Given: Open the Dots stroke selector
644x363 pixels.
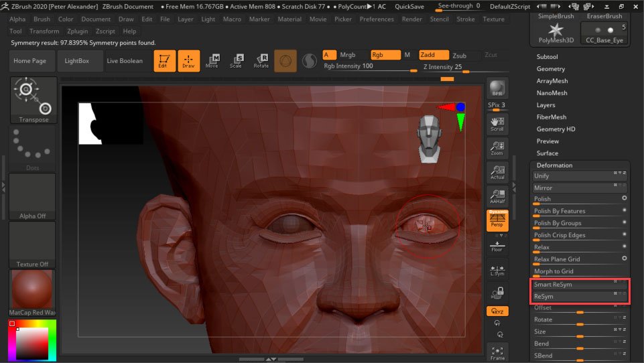Looking at the screenshot, I should (32, 148).
